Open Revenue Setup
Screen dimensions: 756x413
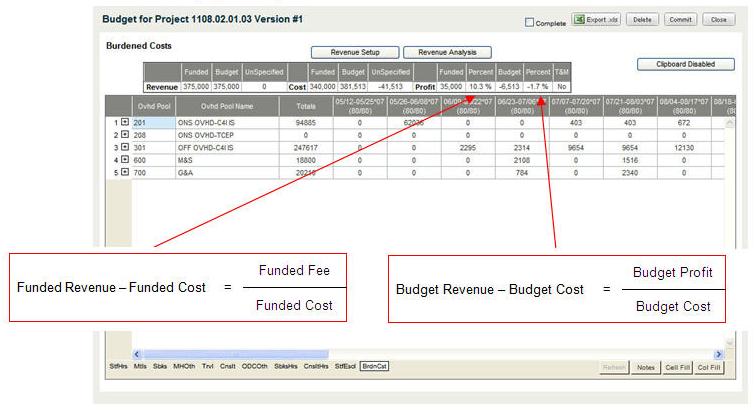[354, 52]
